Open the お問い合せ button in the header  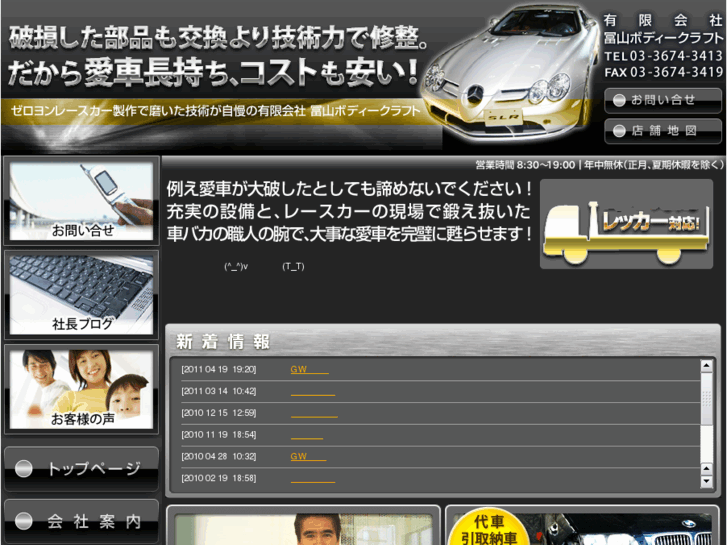(663, 100)
